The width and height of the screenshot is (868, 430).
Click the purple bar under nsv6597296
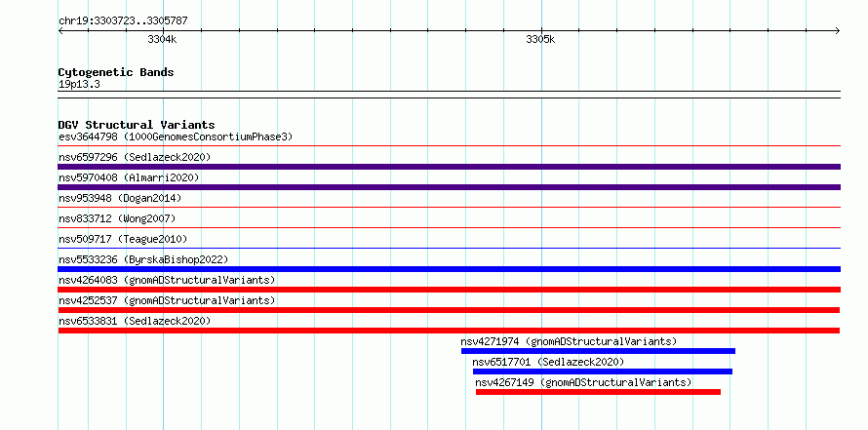449,167
